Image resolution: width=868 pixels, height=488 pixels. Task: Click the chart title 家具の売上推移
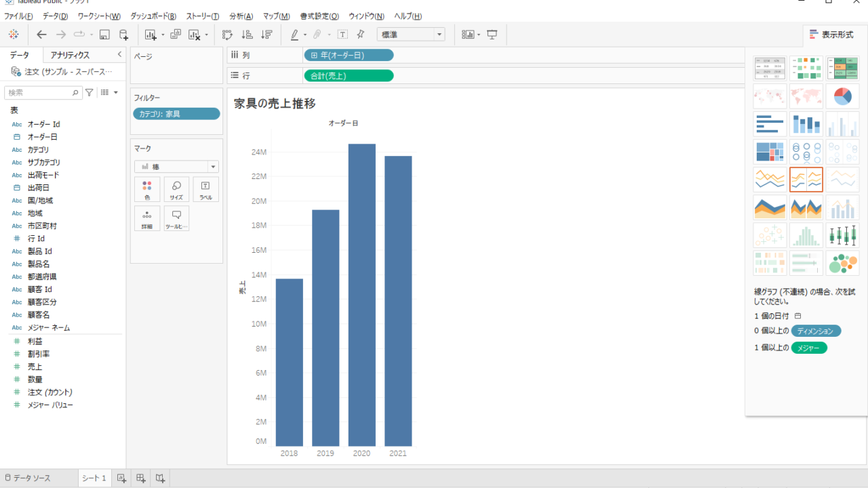pyautogui.click(x=275, y=104)
